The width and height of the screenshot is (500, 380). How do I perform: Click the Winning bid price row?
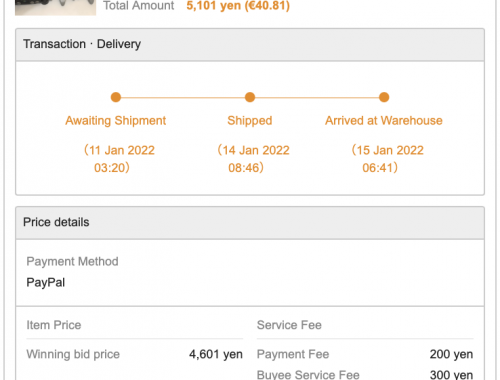tap(135, 354)
